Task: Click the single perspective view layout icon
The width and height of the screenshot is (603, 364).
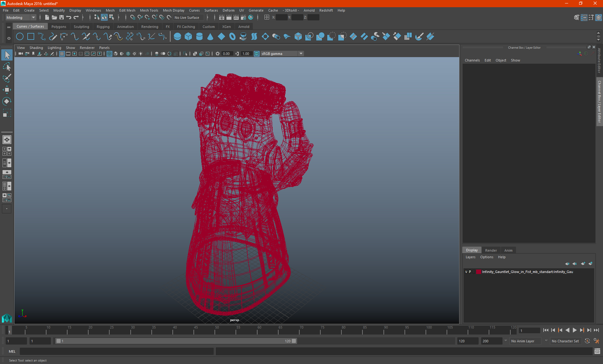Action: pyautogui.click(x=7, y=140)
